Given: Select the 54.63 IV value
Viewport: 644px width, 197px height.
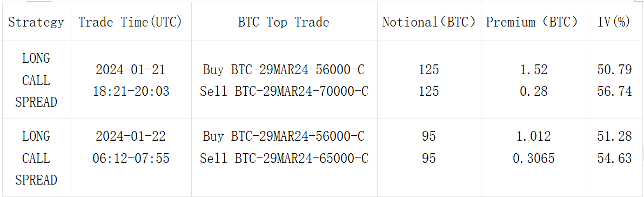Looking at the screenshot, I should click(614, 159).
